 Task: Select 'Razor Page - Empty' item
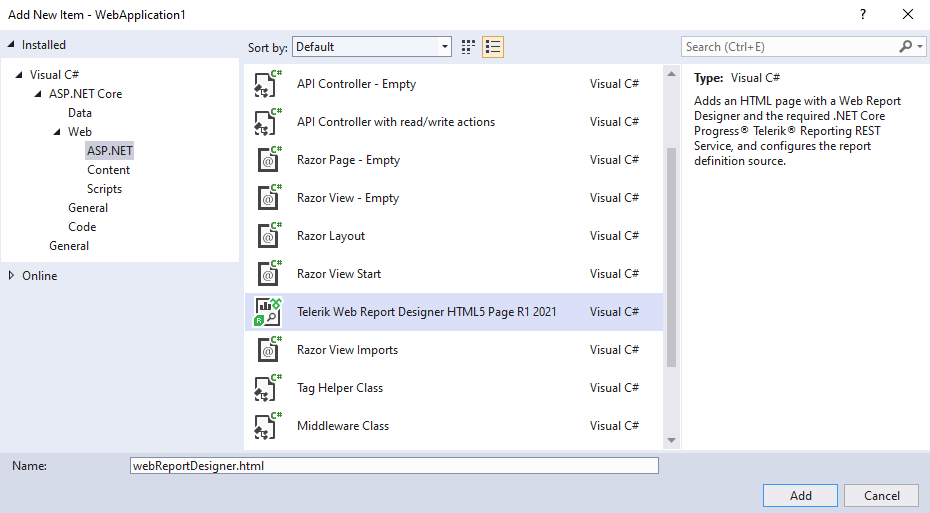[454, 160]
